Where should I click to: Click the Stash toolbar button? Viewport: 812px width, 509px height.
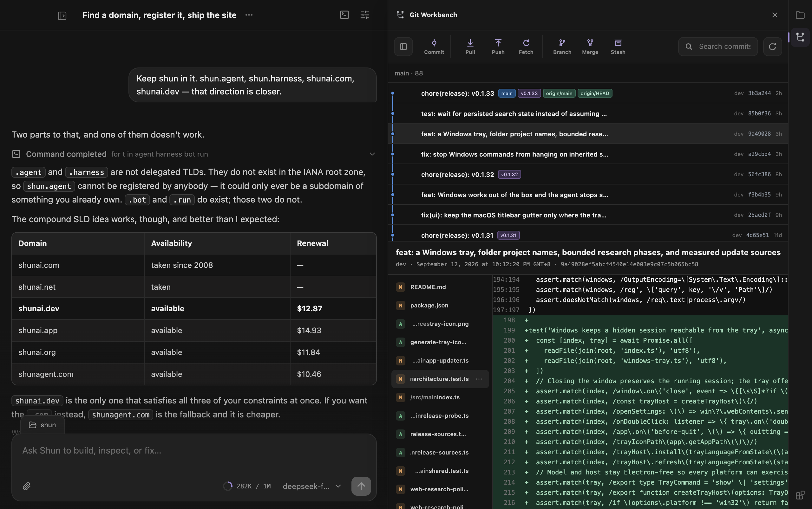click(618, 47)
